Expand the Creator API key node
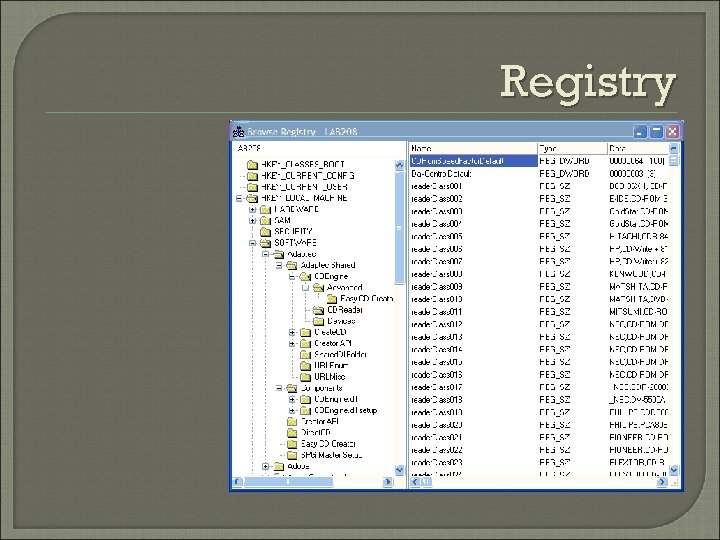 point(292,343)
